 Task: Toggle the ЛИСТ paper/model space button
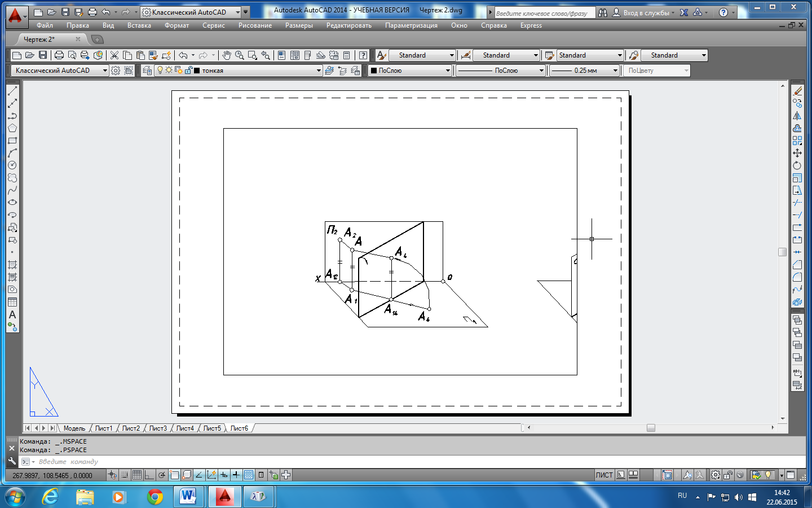click(604, 475)
